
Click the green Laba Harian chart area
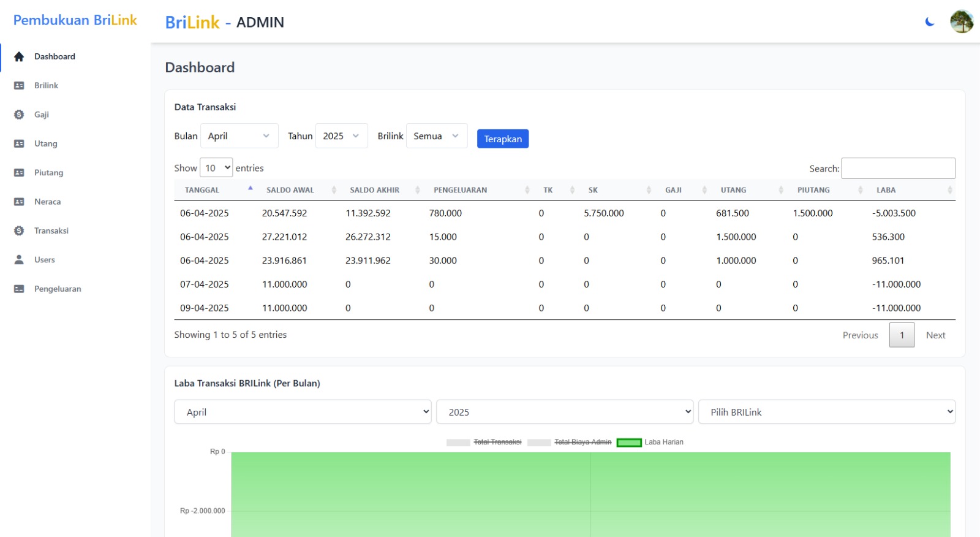coord(590,495)
